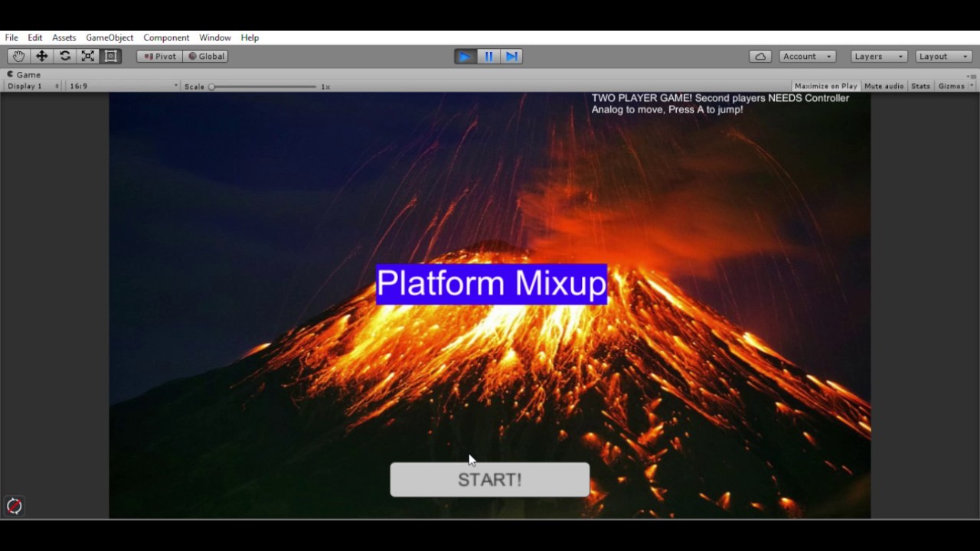Click the Platform Mixup title
Viewport: 980px width, 551px height.
[492, 284]
